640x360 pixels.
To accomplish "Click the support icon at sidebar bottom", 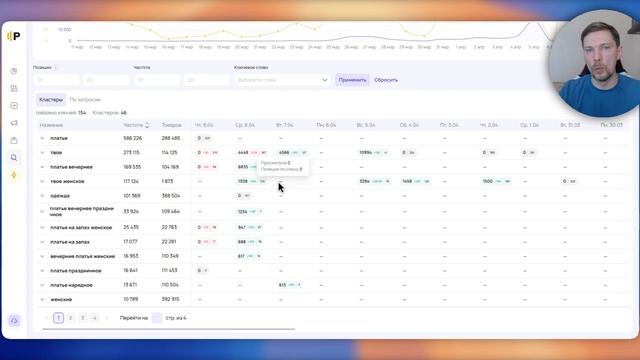I will point(14,321).
